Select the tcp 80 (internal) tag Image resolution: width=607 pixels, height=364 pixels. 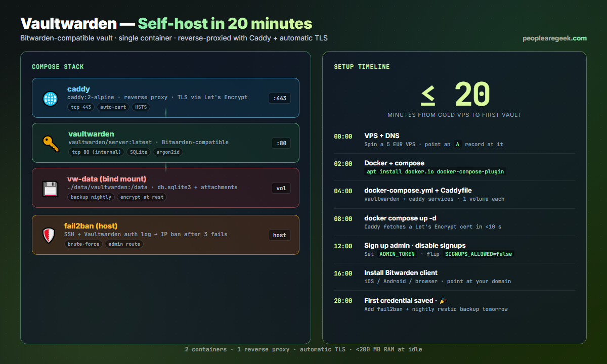click(96, 152)
